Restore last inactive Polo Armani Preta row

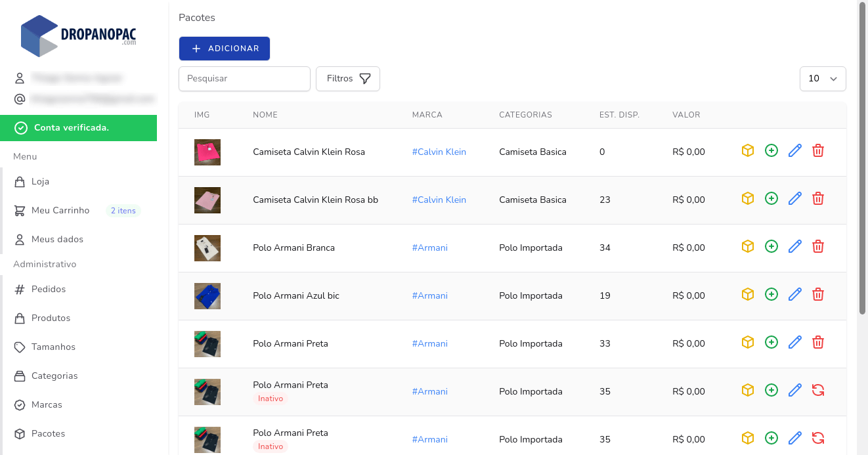[818, 438]
